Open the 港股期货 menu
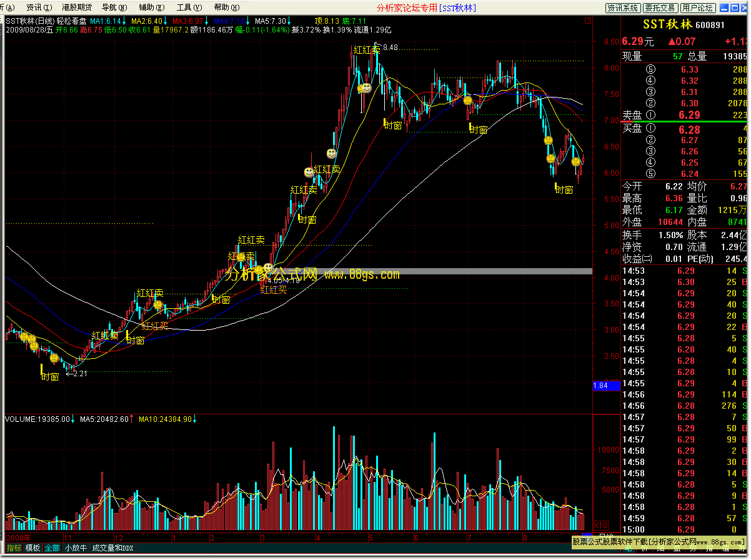 pos(77,7)
